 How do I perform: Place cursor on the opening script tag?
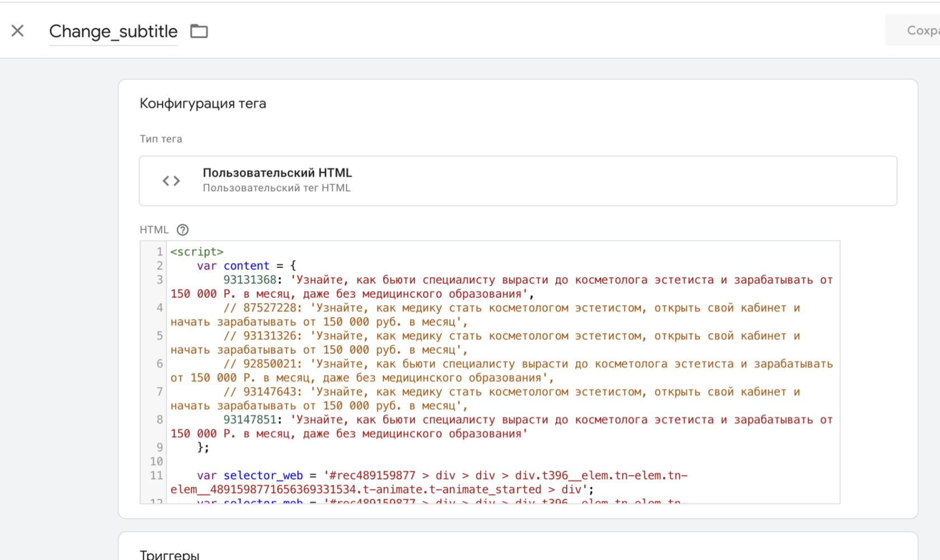coord(196,252)
